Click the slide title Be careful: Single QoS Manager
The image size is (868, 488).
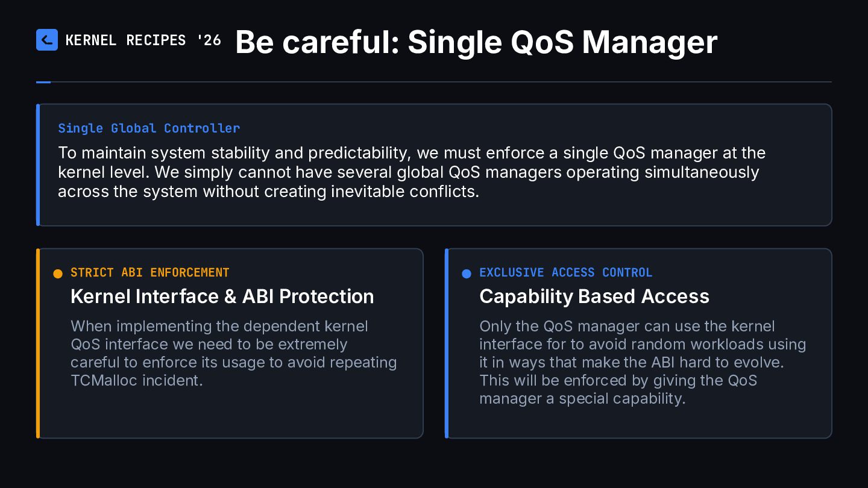tap(476, 42)
